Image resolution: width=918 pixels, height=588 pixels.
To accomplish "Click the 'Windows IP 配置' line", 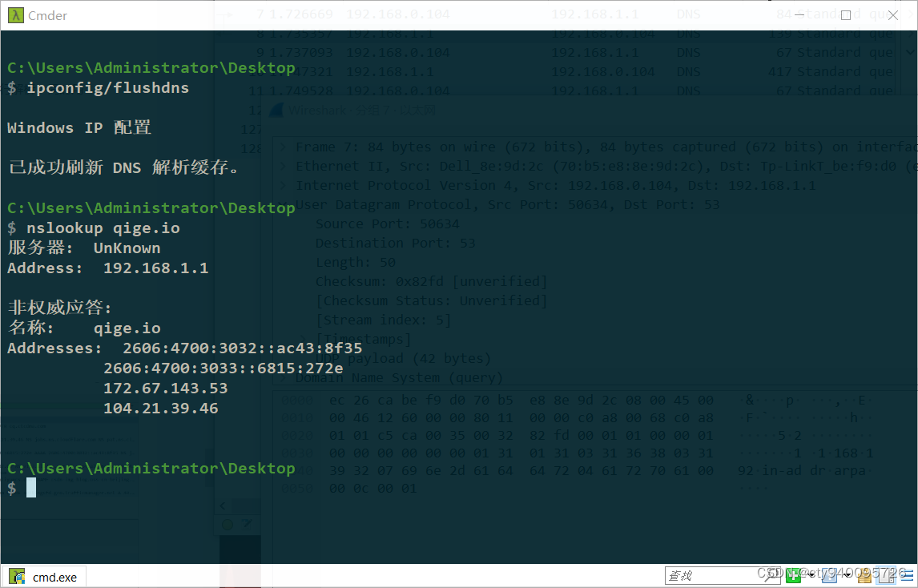I will pos(79,127).
